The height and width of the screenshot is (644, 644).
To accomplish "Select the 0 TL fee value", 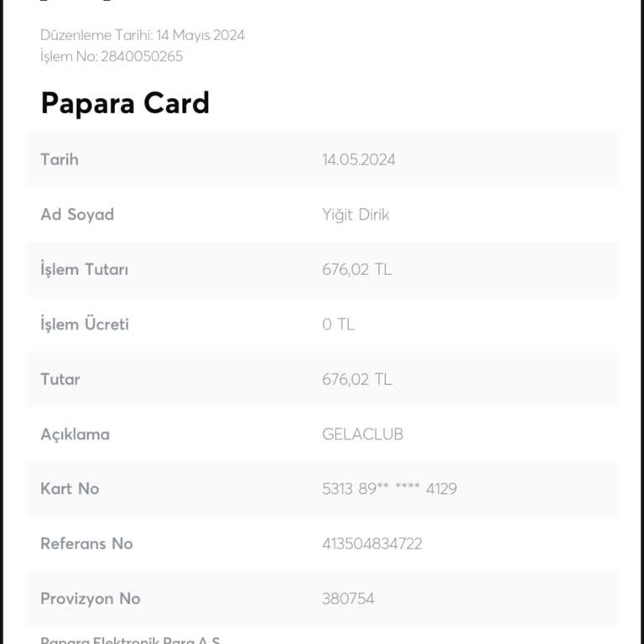I will (338, 324).
